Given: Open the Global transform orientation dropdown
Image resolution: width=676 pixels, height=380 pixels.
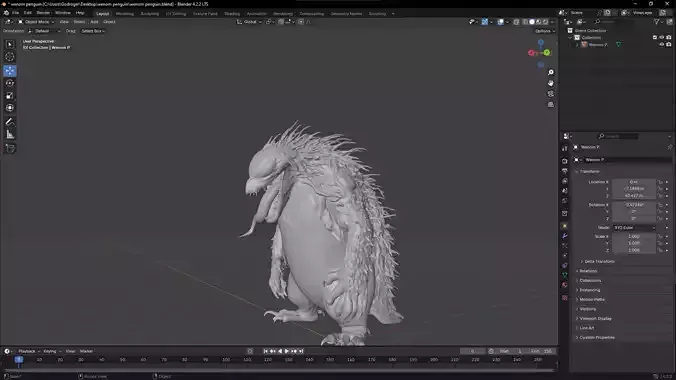Looking at the screenshot, I should pos(250,22).
